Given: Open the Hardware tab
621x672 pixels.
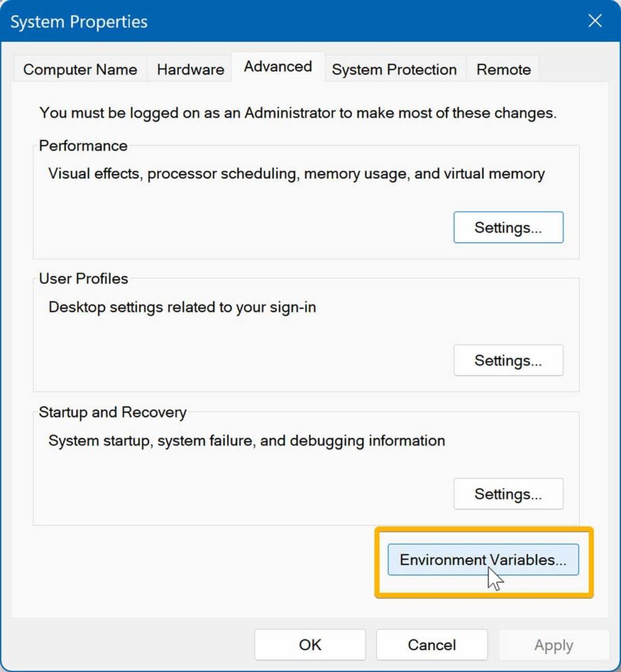Looking at the screenshot, I should coord(190,70).
